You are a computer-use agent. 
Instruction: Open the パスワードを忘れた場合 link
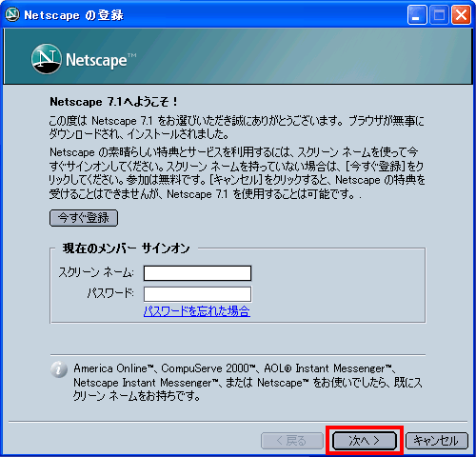point(197,311)
